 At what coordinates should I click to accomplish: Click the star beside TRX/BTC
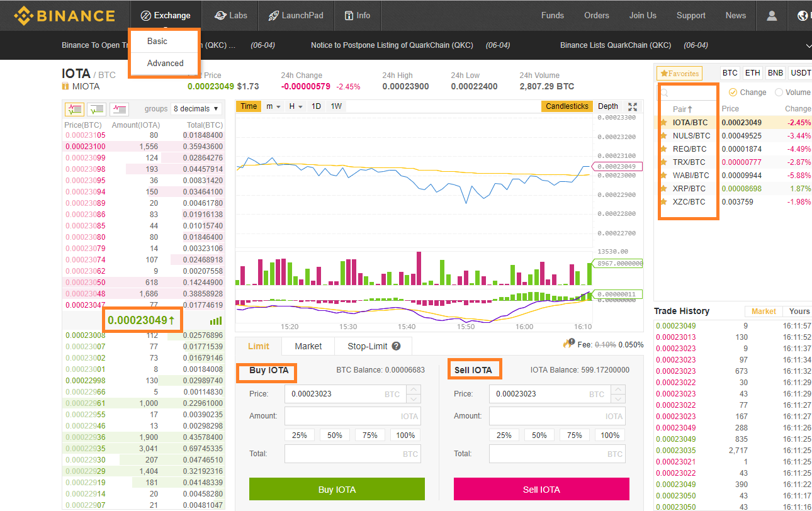[x=663, y=162]
